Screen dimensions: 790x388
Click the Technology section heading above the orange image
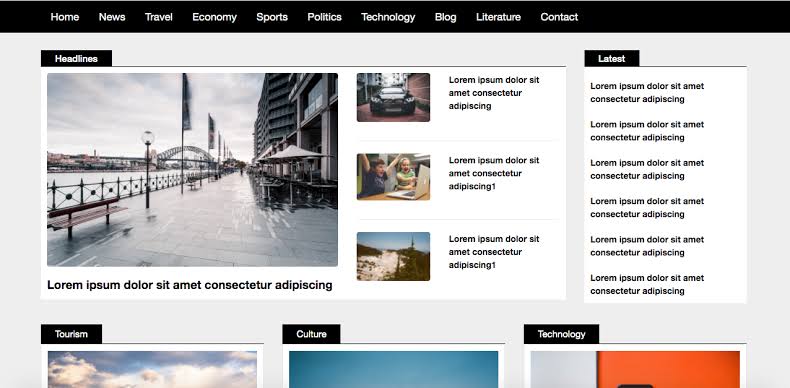click(561, 334)
